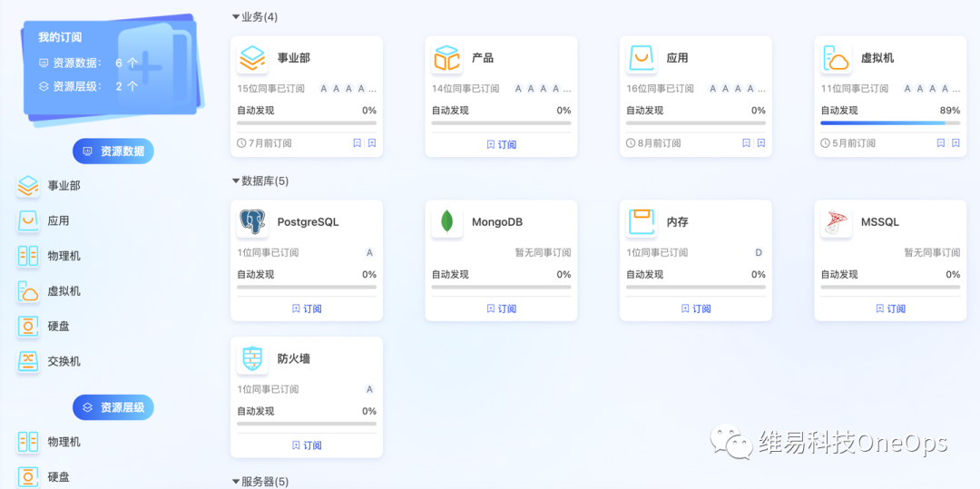This screenshot has width=980, height=489.
Task: Select 硬盘 icon under 资源数据
Action: point(28,327)
